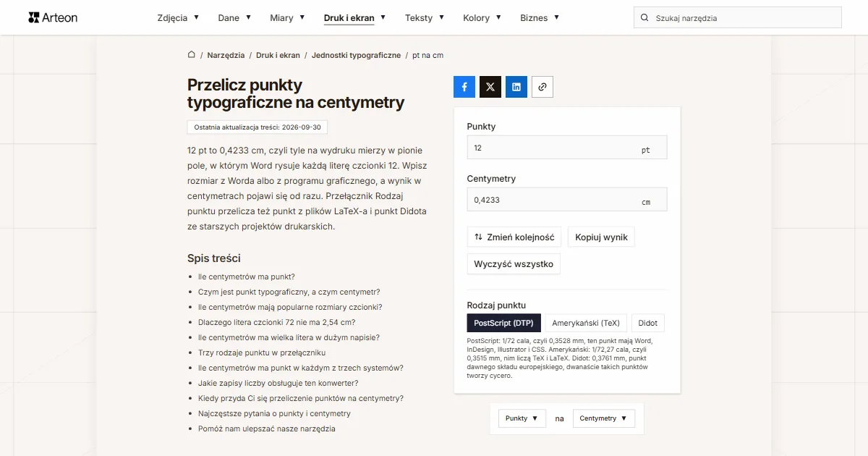Share page on X

pyautogui.click(x=490, y=87)
